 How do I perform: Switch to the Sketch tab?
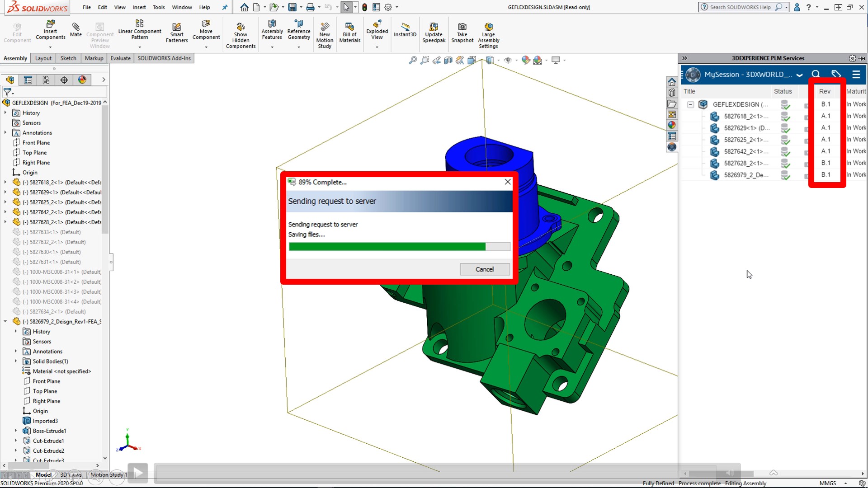coord(68,58)
